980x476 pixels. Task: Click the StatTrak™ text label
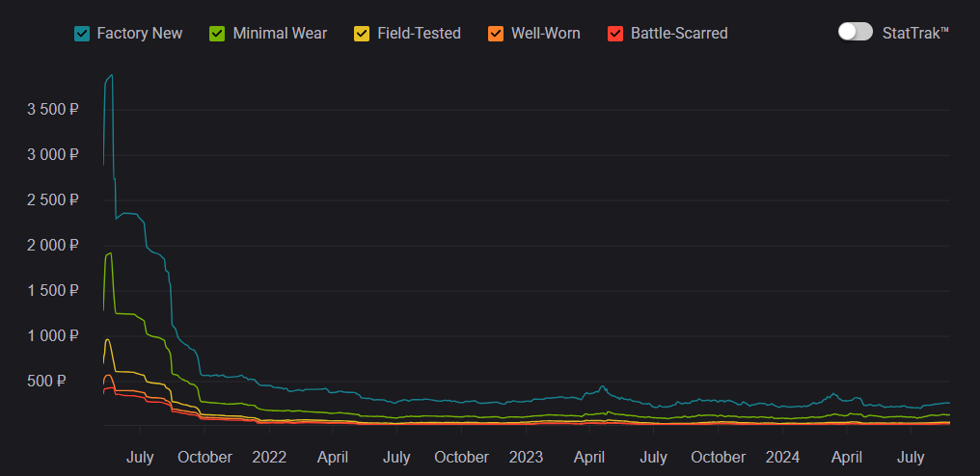915,33
